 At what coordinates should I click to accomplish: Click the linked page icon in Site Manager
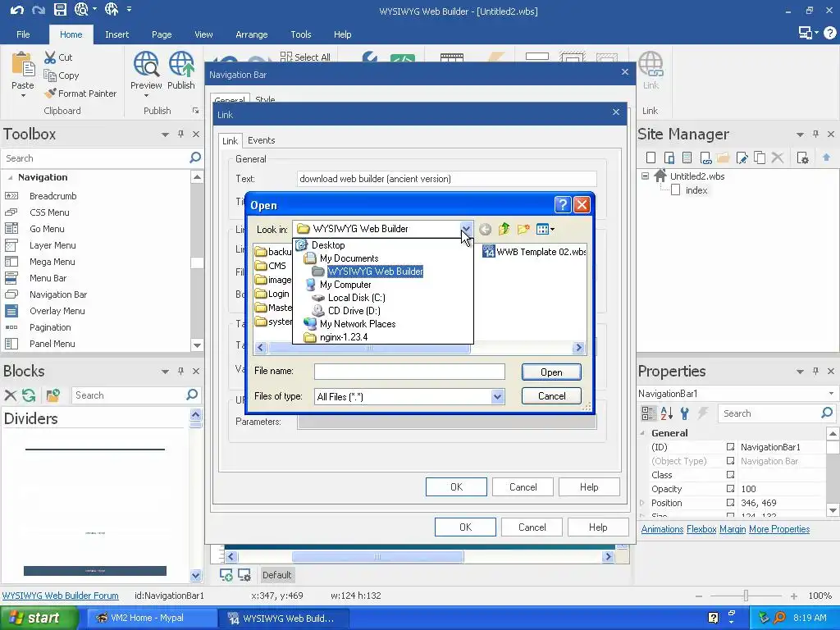coord(705,157)
